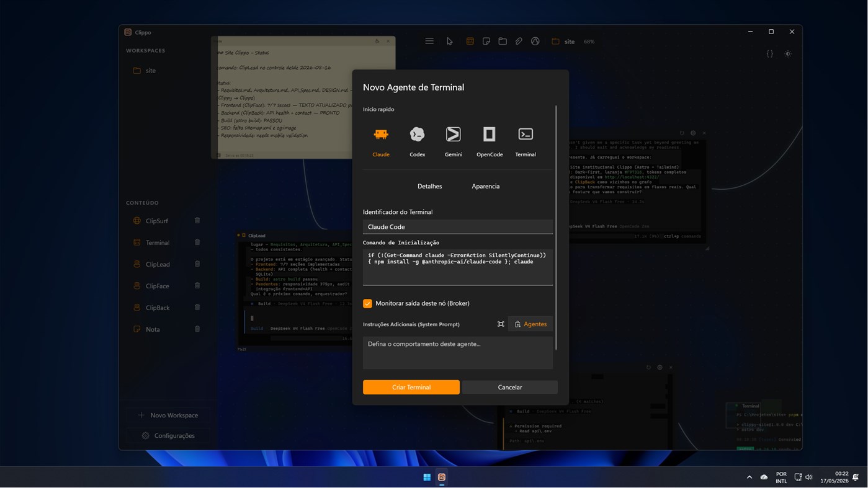Refresh the upper right terminal node
Image resolution: width=868 pixels, height=488 pixels.
[x=682, y=133]
